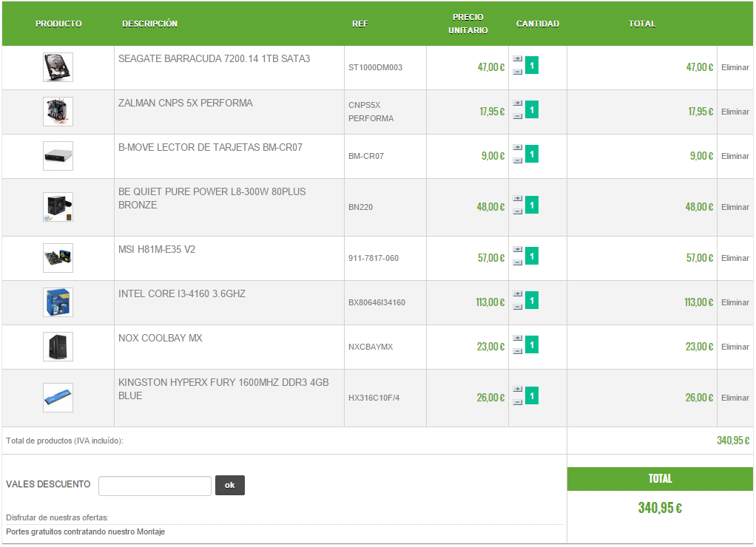Image resolution: width=756 pixels, height=547 pixels.
Task: Open Intel Core I3-4160 3.6GHz description
Action: [182, 294]
